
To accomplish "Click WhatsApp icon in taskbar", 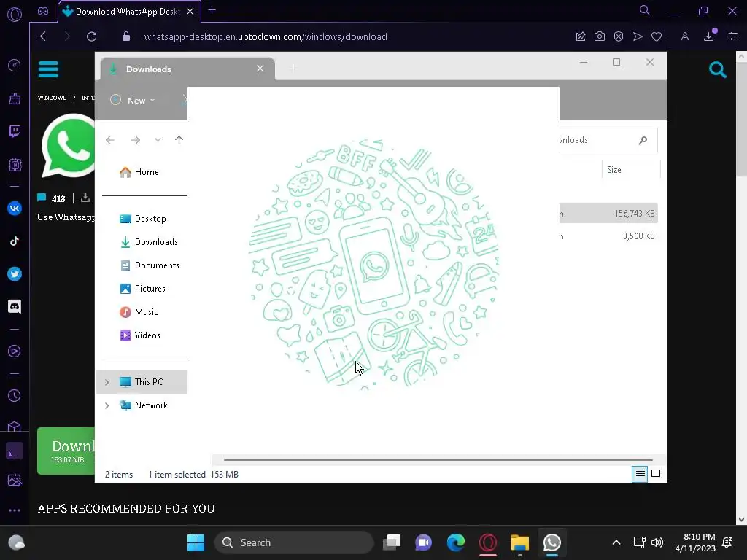I will (551, 542).
